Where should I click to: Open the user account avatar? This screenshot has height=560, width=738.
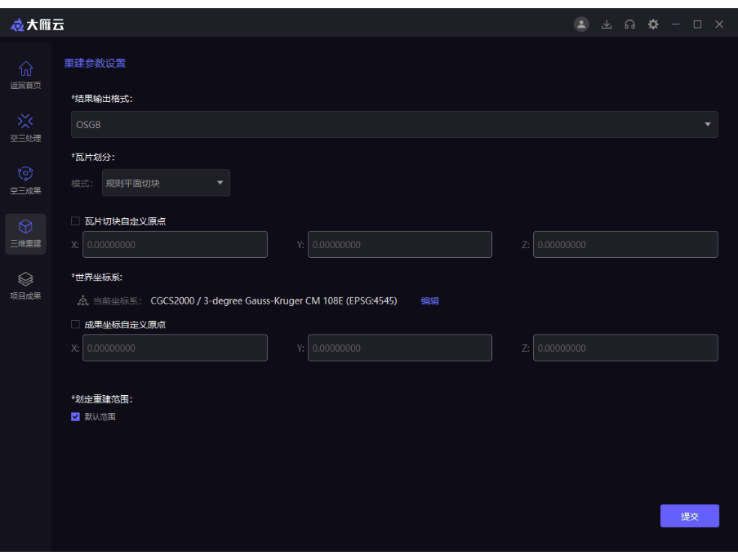pos(581,24)
